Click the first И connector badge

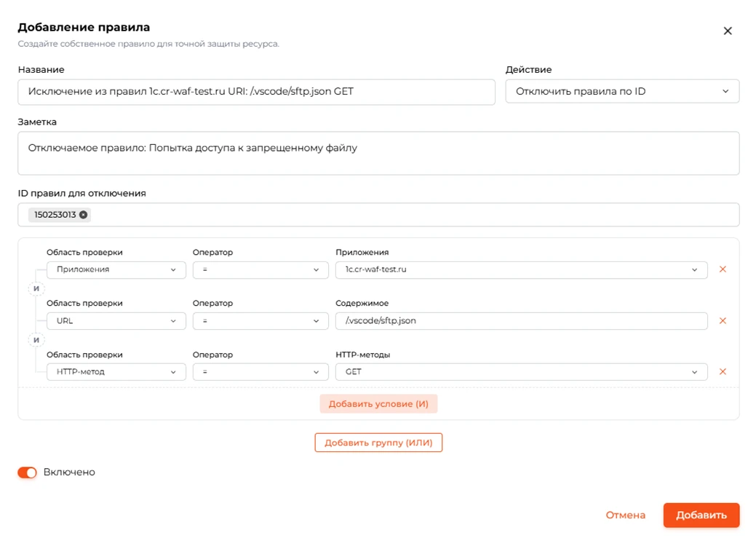tap(36, 288)
